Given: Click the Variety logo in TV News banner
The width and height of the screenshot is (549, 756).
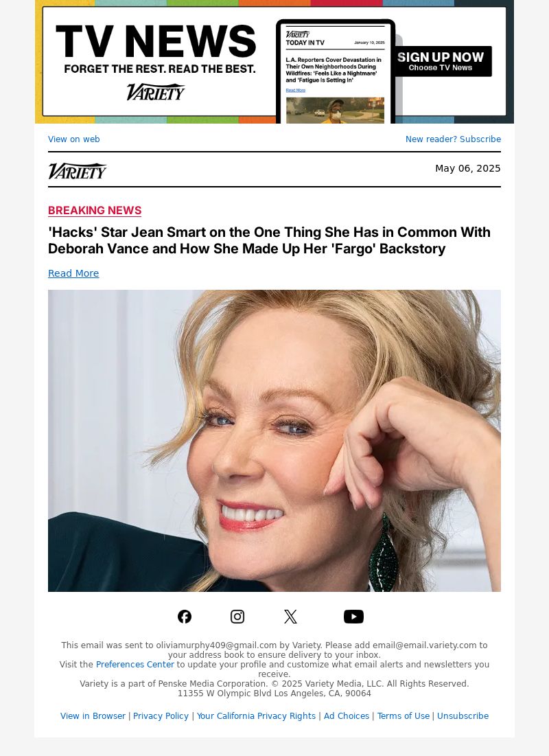Looking at the screenshot, I should tap(156, 91).
